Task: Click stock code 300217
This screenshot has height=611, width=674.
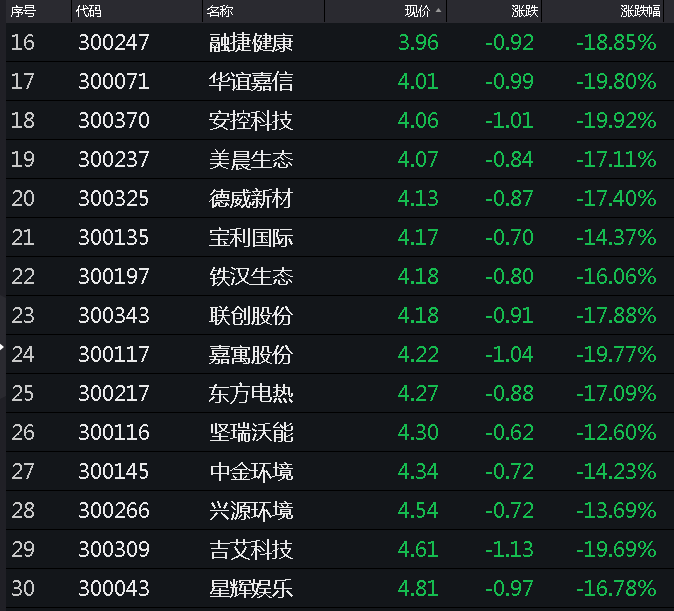Action: point(114,393)
